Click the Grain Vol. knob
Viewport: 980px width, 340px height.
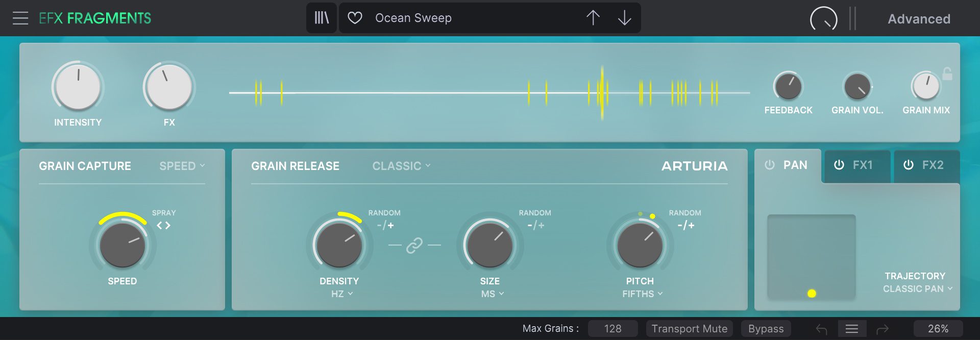(857, 86)
